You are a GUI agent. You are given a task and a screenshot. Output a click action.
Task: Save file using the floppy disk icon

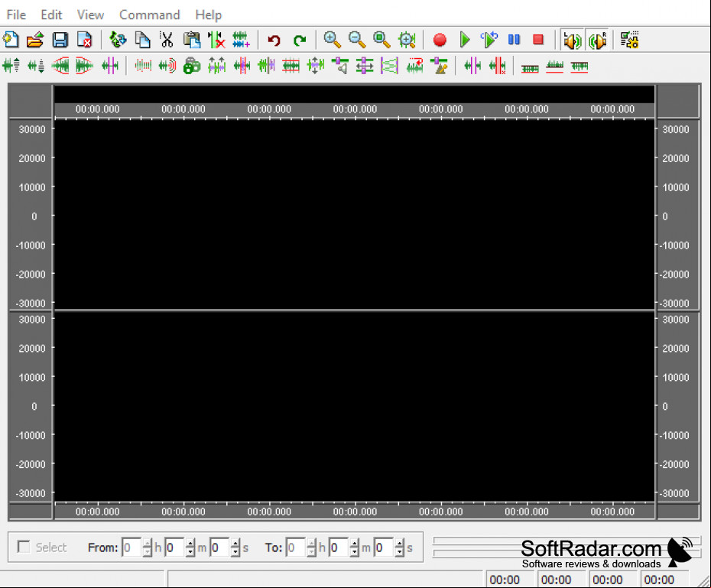[60, 40]
